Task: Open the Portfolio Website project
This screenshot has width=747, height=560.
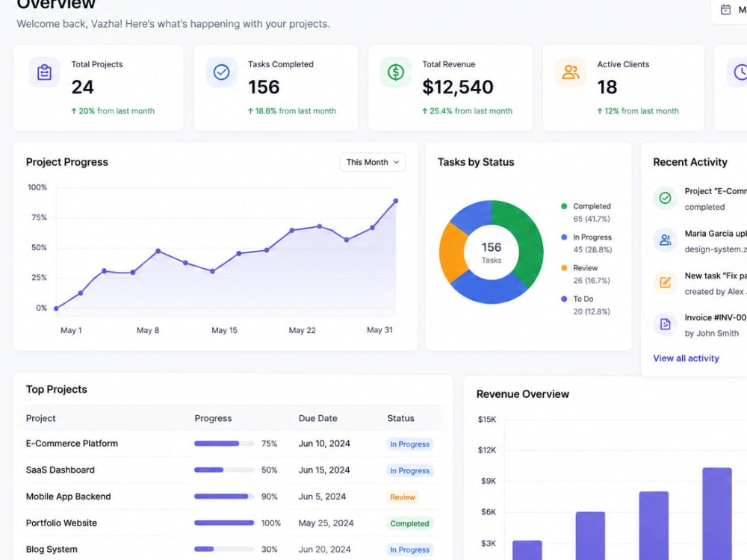Action: click(61, 523)
